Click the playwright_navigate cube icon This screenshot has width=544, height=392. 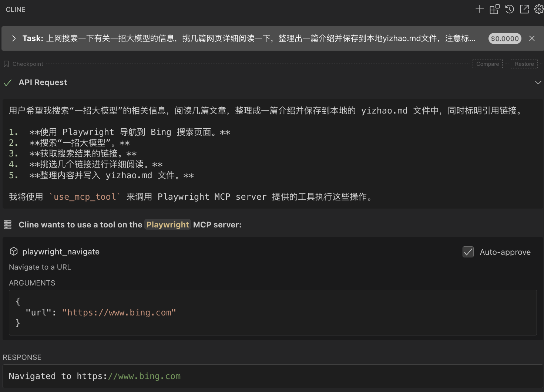(x=14, y=251)
